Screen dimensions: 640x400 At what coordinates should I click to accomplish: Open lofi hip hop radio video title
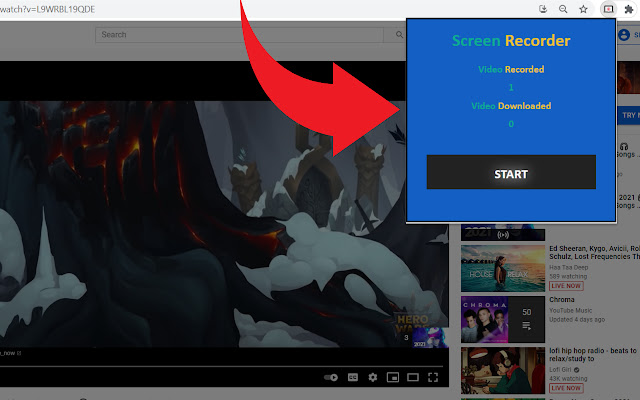click(x=593, y=355)
